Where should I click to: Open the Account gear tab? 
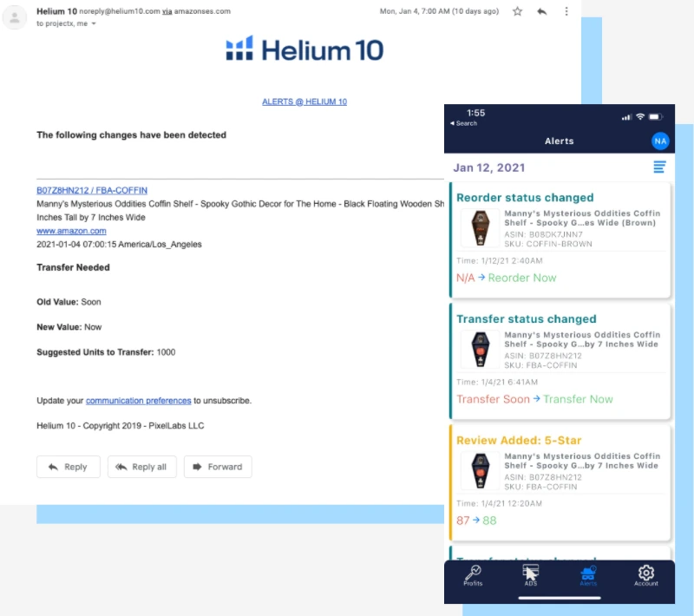645,575
